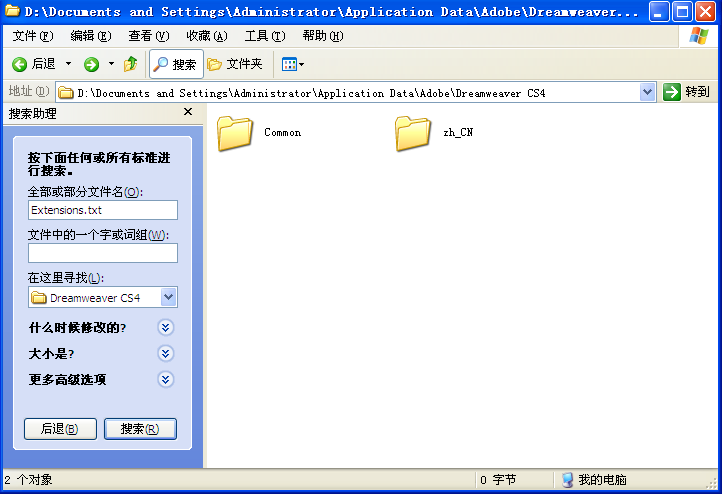Toggle the 文件夹 folders pane button

235,64
